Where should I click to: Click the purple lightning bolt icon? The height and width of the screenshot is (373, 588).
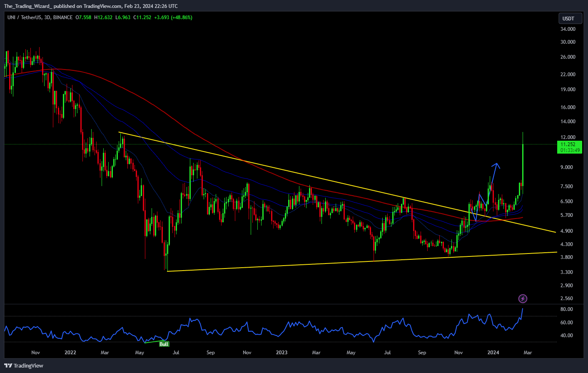pyautogui.click(x=523, y=298)
